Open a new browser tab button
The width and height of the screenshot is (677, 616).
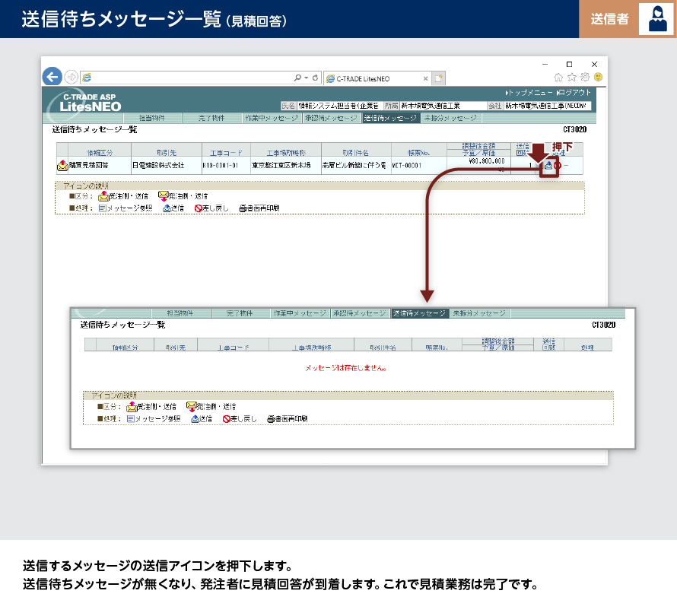pyautogui.click(x=439, y=78)
